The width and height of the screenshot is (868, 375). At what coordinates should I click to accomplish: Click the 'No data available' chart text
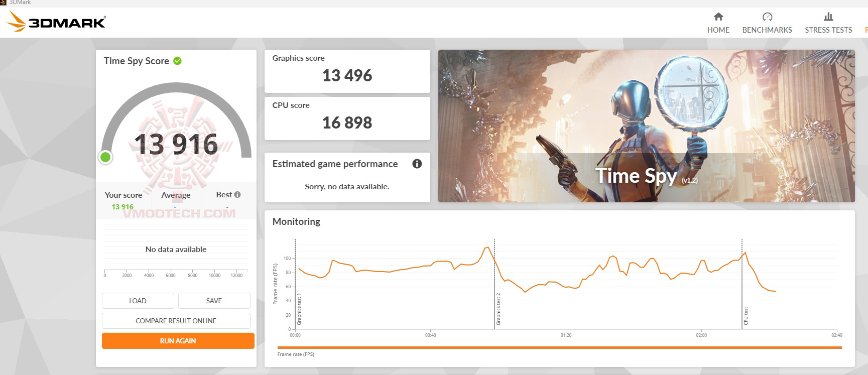176,249
